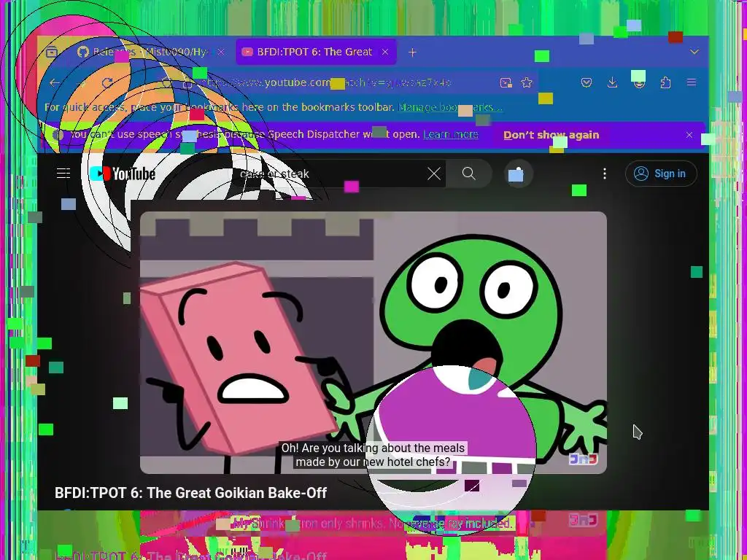Click the Sign in button
This screenshot has height=560, width=747.
pos(661,174)
